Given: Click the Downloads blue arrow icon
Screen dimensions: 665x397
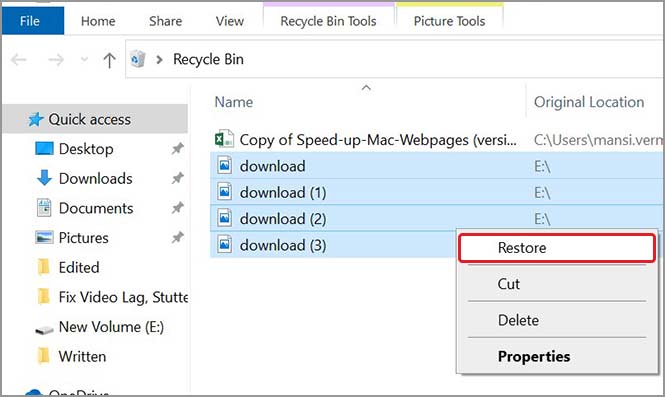Looking at the screenshot, I should [44, 178].
